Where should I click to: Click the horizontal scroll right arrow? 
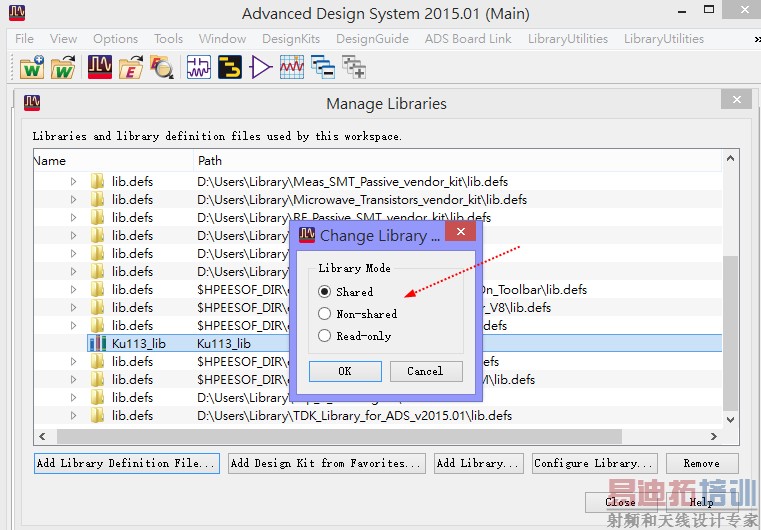coord(713,436)
